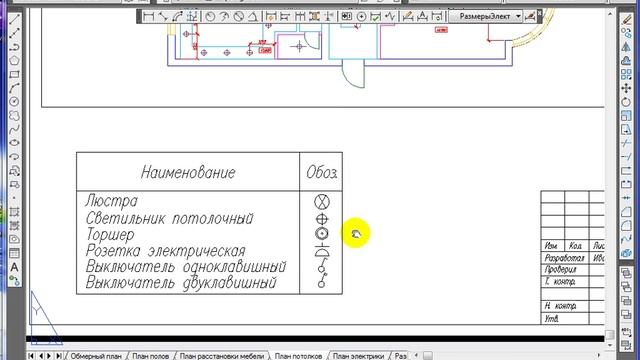Select the Circle tool
The width and height of the screenshot is (640, 360).
coord(14,102)
